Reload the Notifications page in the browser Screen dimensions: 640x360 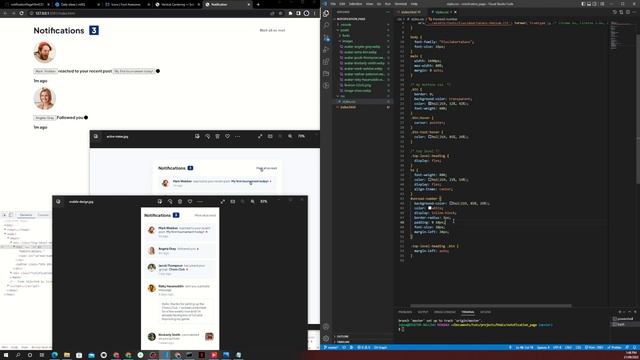click(22, 13)
